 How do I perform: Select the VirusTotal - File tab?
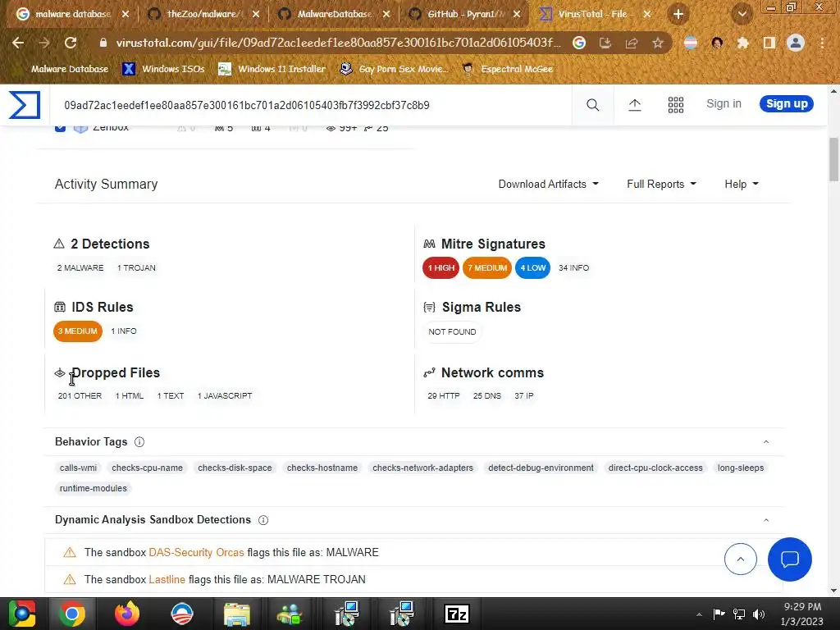591,14
